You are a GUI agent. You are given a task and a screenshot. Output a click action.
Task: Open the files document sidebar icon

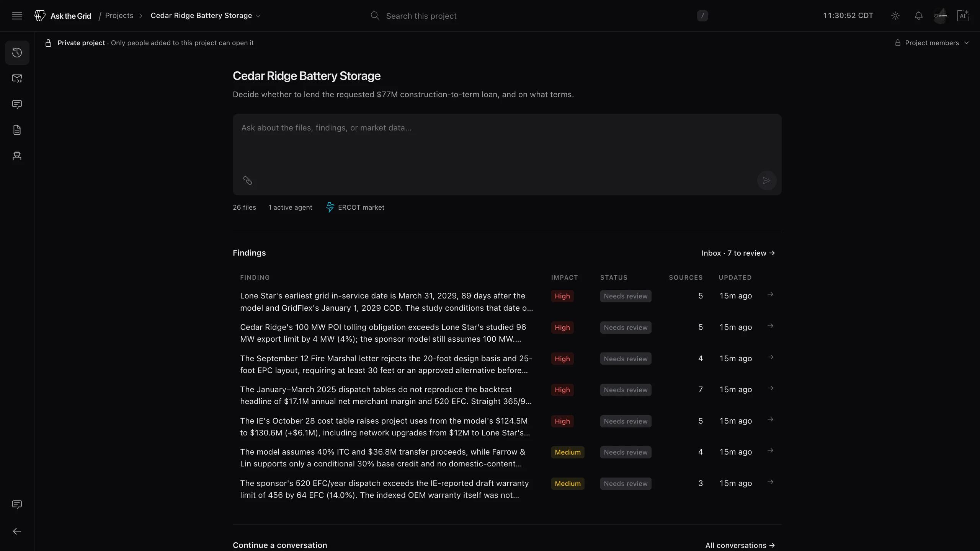click(17, 130)
